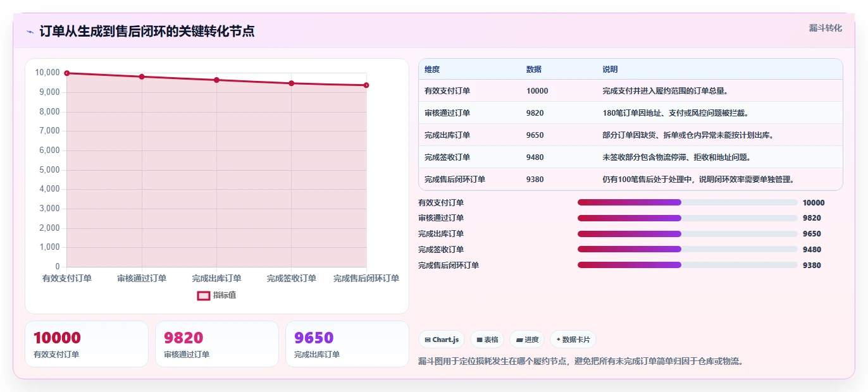868x392 pixels.
Task: Select the 表格 chip
Action: pos(487,340)
